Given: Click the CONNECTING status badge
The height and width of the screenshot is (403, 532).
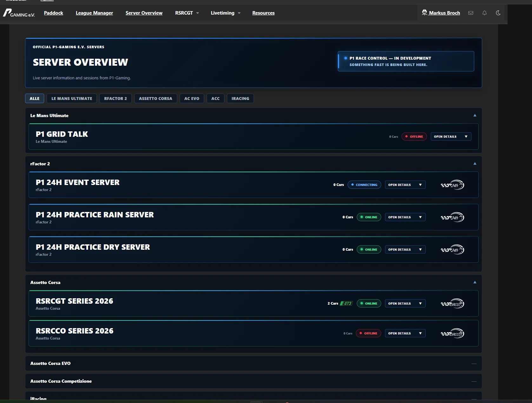Looking at the screenshot, I should click(364, 185).
